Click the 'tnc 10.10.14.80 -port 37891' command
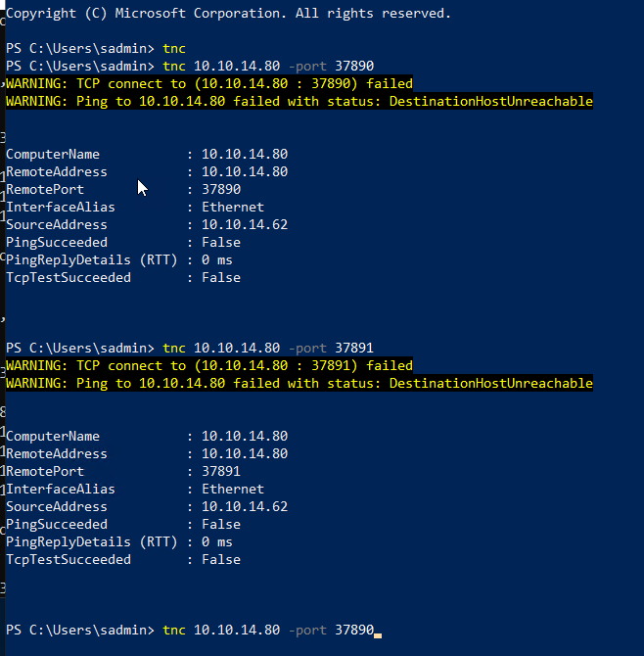This screenshot has width=644, height=656. click(x=268, y=349)
